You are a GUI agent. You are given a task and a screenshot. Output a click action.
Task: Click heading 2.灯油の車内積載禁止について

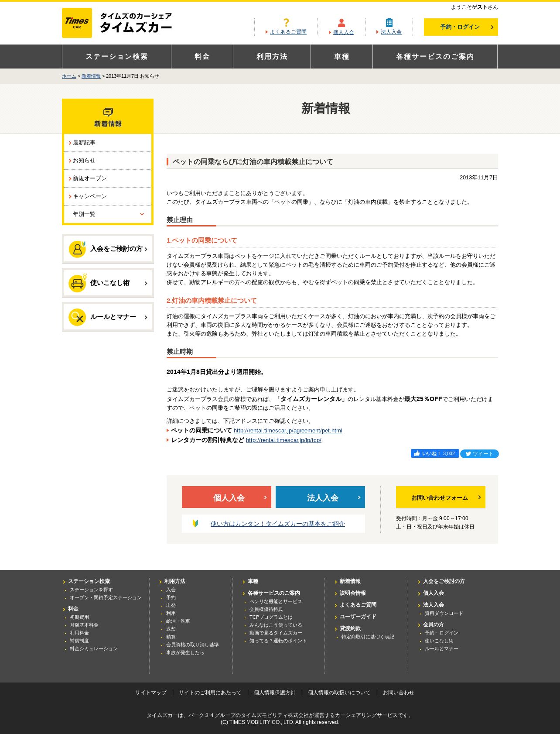tap(212, 301)
